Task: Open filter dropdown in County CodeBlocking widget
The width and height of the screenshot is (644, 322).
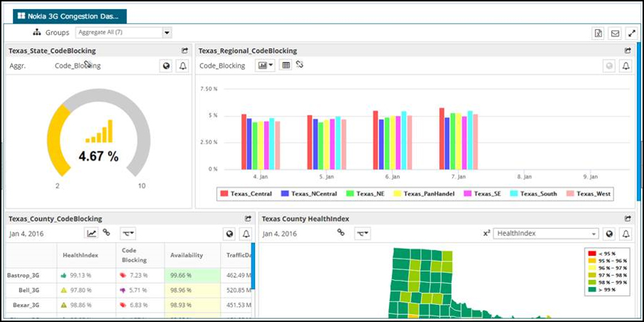Action: (x=128, y=234)
